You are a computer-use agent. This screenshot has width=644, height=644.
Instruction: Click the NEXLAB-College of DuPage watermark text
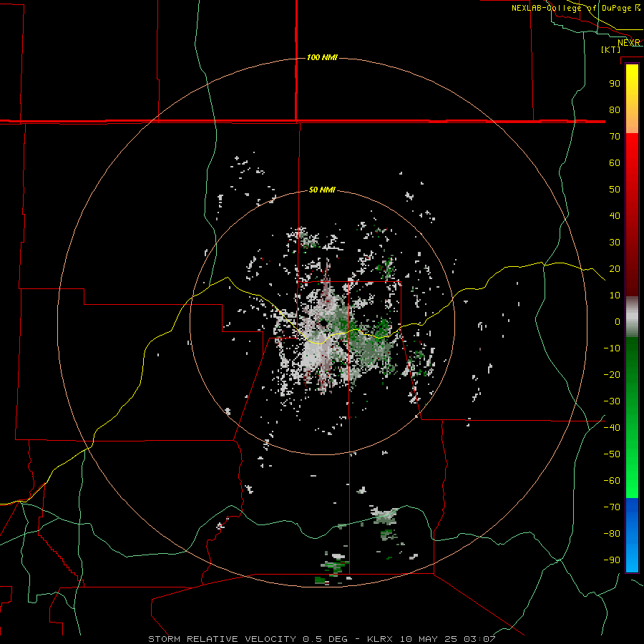pyautogui.click(x=571, y=8)
